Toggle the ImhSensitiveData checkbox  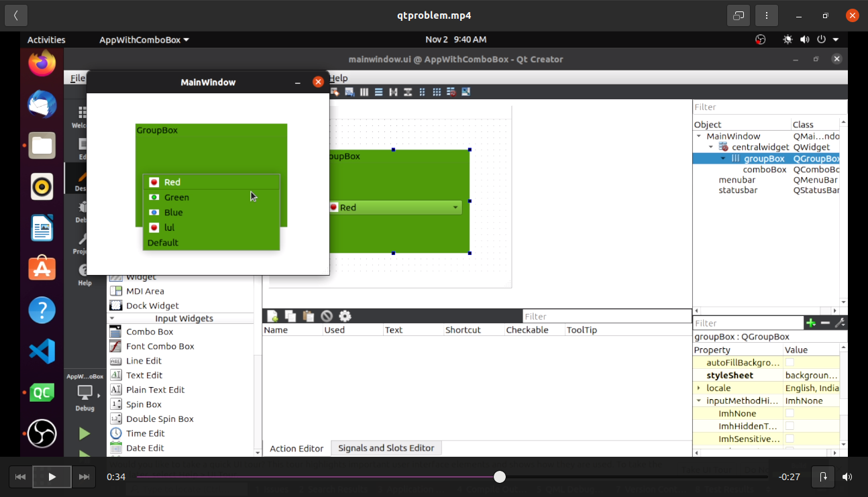coord(790,439)
